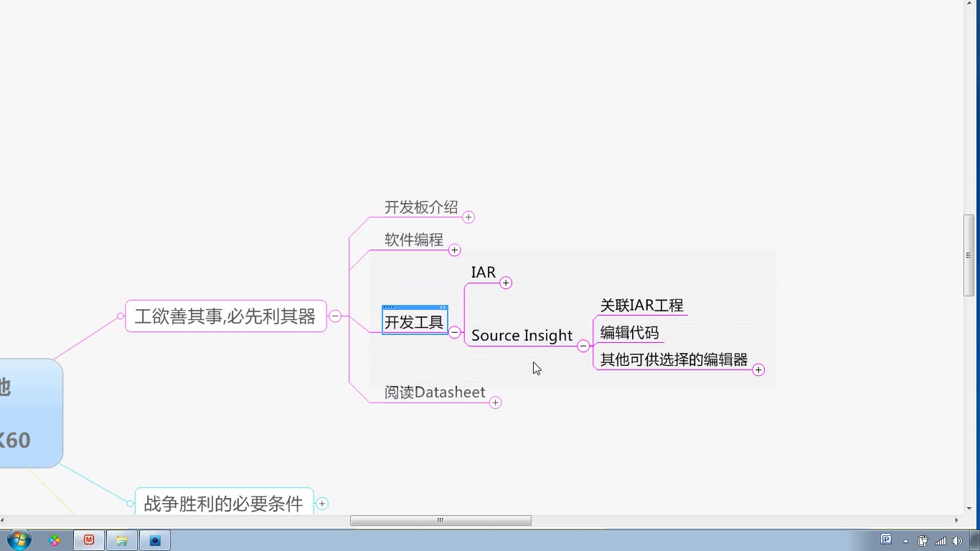This screenshot has width=980, height=551.
Task: Select the 编辑代码 topic
Action: pos(629,333)
